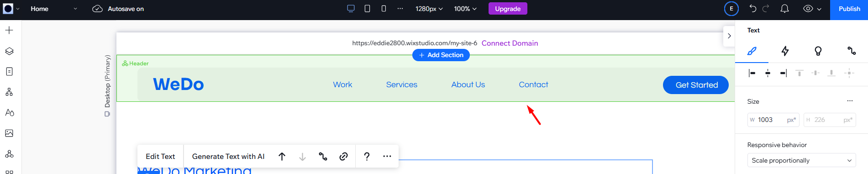The image size is (868, 174).
Task: Open more actions in floating toolbar
Action: [x=387, y=156]
